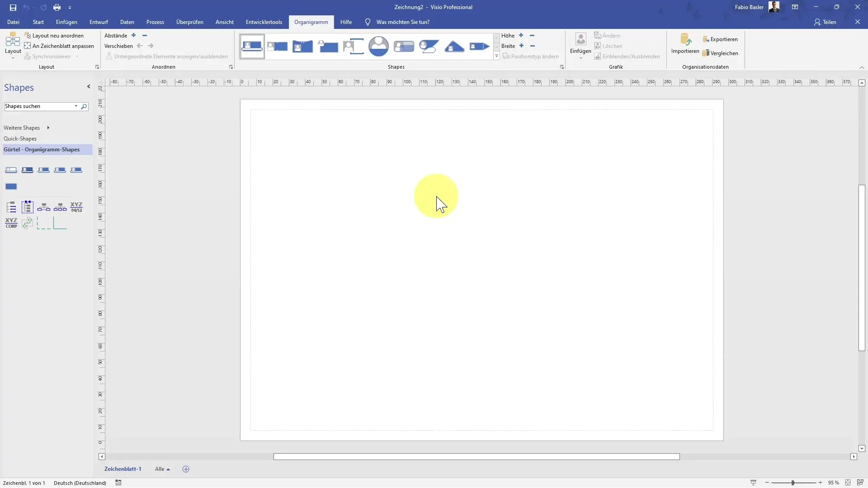
Task: Select the Zeichenblatt-1 page tab
Action: click(x=123, y=469)
